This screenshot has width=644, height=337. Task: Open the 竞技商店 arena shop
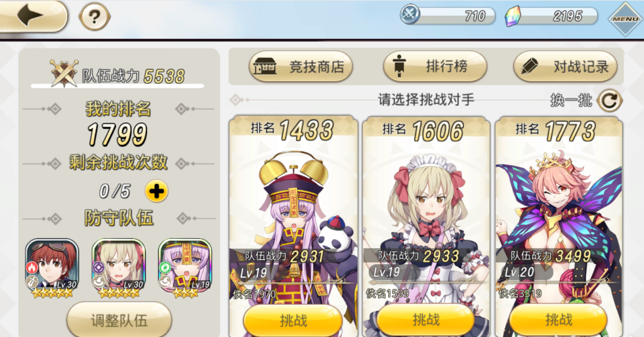point(301,66)
